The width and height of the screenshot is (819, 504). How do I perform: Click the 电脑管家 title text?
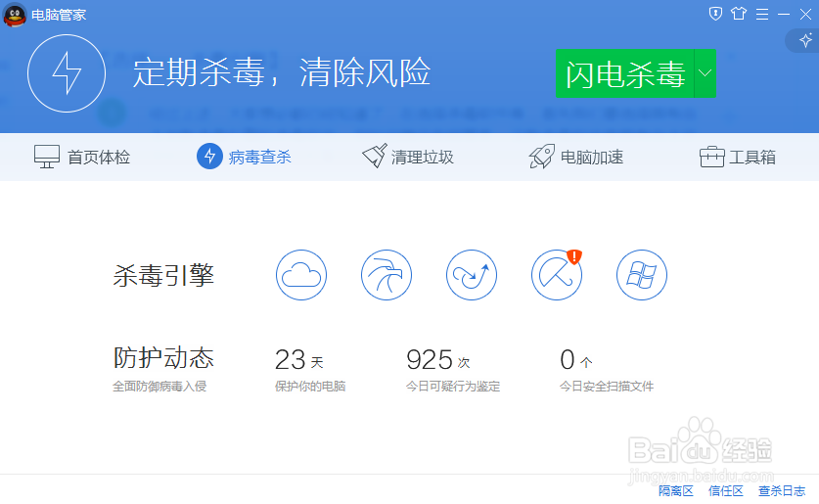tap(59, 15)
